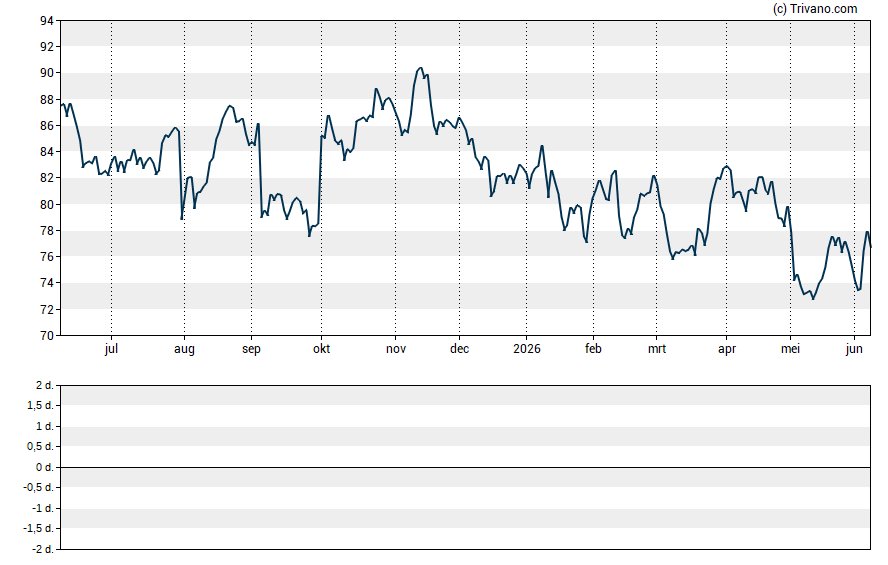
Task: Click the '1,5 d.' volume axis label
Action: (x=40, y=405)
